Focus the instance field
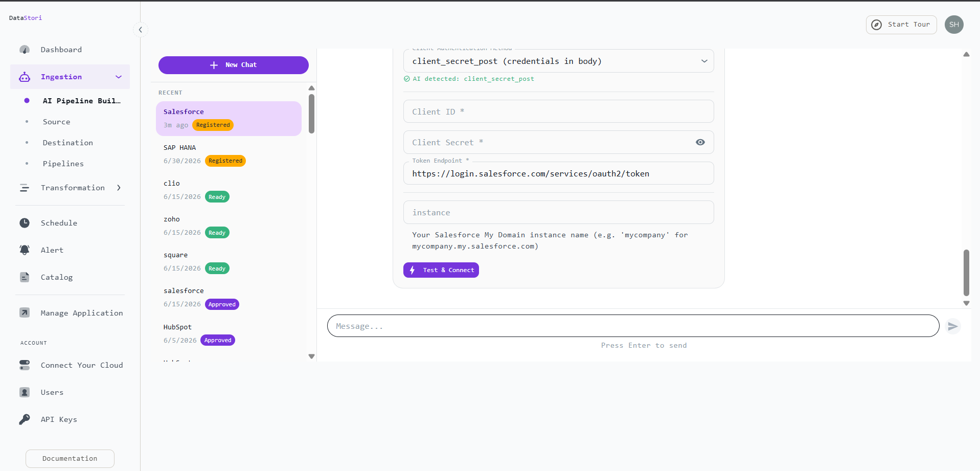980x471 pixels. [558, 212]
